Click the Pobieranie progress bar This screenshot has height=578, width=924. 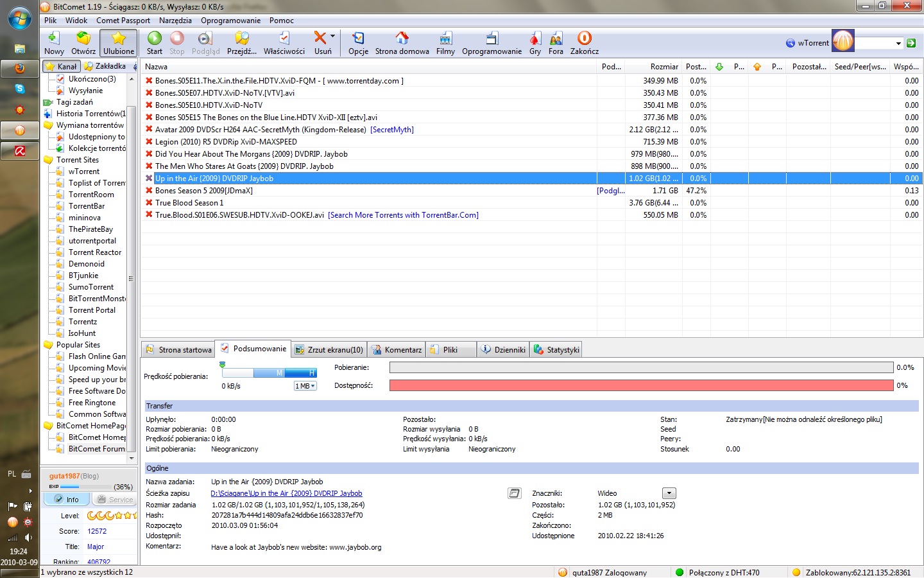tap(641, 367)
